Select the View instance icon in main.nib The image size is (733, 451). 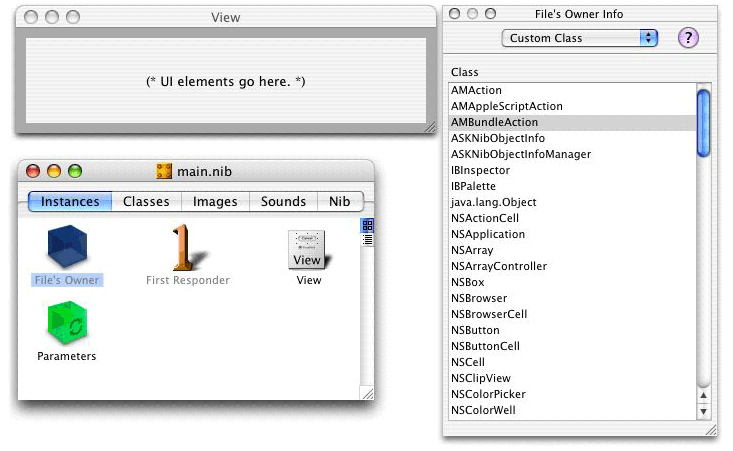(x=309, y=250)
